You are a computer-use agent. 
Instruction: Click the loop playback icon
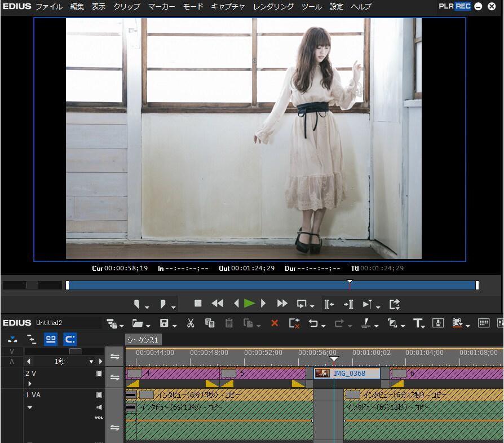click(302, 304)
